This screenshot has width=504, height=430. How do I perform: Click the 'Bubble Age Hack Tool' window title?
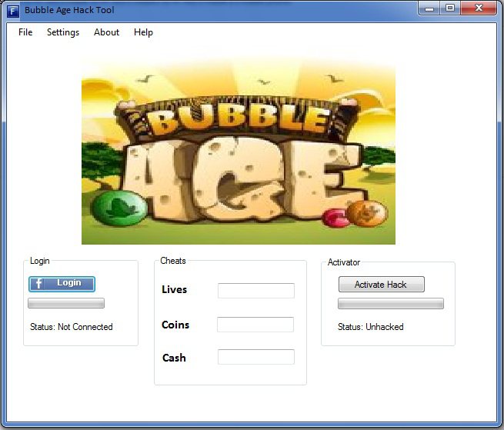(69, 10)
